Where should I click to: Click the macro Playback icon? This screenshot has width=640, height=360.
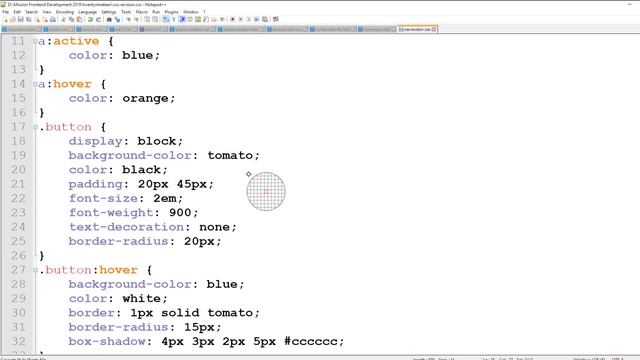pyautogui.click(x=248, y=19)
